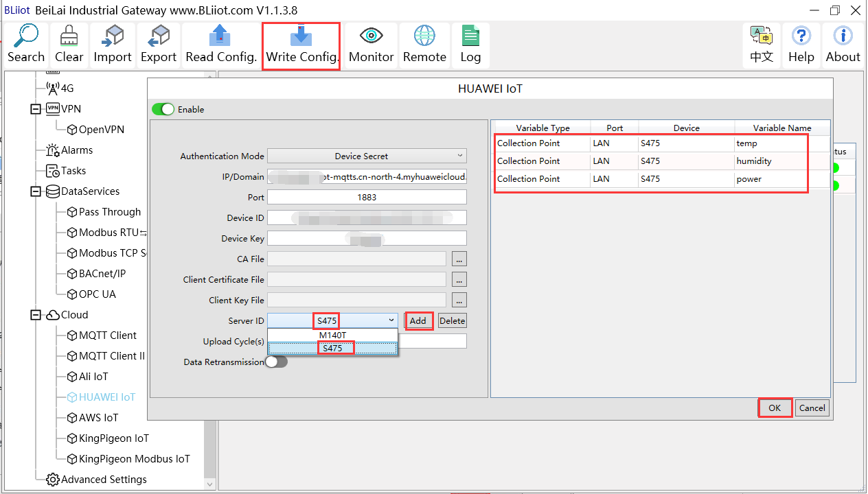The image size is (868, 494).
Task: Select the MQTT Client tree item
Action: pos(102,336)
